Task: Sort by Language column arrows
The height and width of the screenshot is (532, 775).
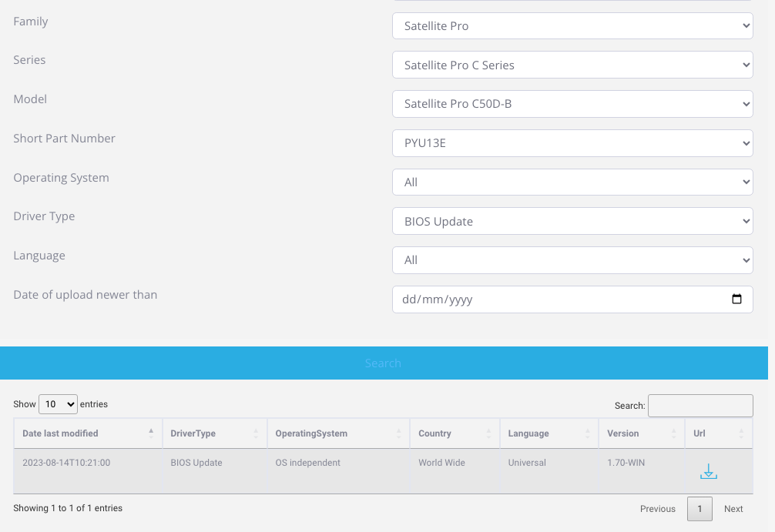Action: [x=587, y=433]
